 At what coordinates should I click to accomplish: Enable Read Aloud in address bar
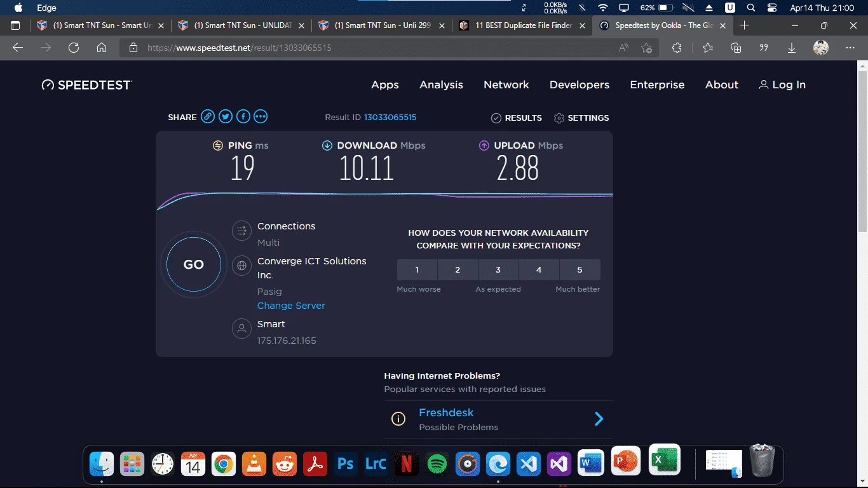pyautogui.click(x=624, y=48)
